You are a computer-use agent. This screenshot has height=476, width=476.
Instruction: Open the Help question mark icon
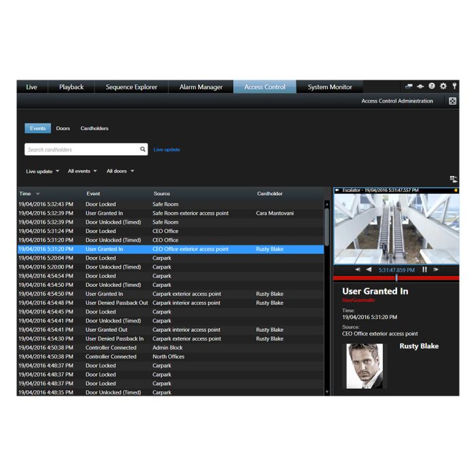coord(432,86)
